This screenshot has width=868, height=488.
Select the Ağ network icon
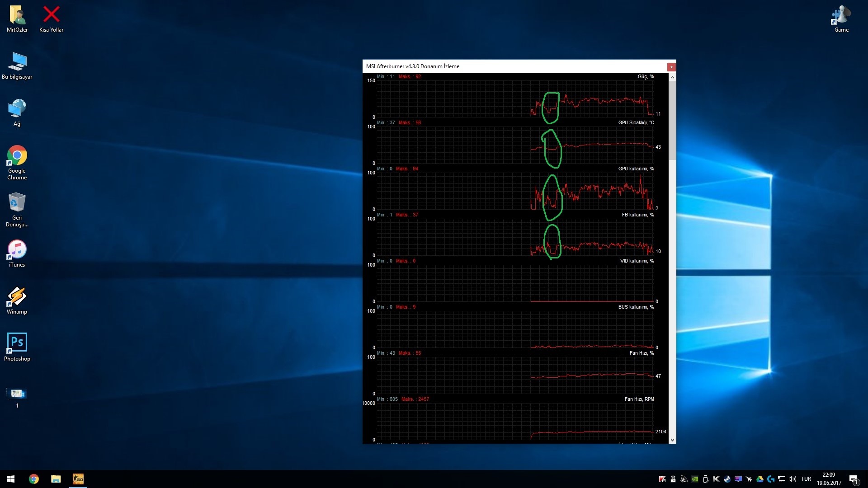tap(17, 113)
